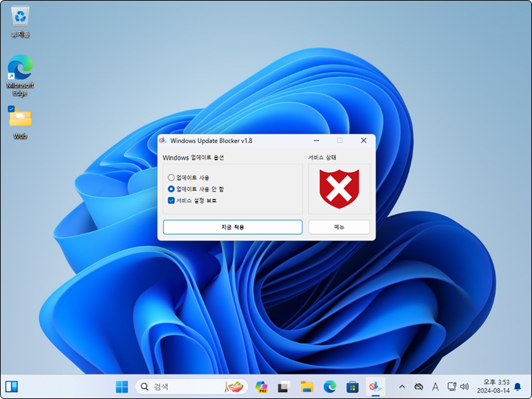Open the 메뉴 button in Windows Update Blocker
The width and height of the screenshot is (532, 399).
338,227
